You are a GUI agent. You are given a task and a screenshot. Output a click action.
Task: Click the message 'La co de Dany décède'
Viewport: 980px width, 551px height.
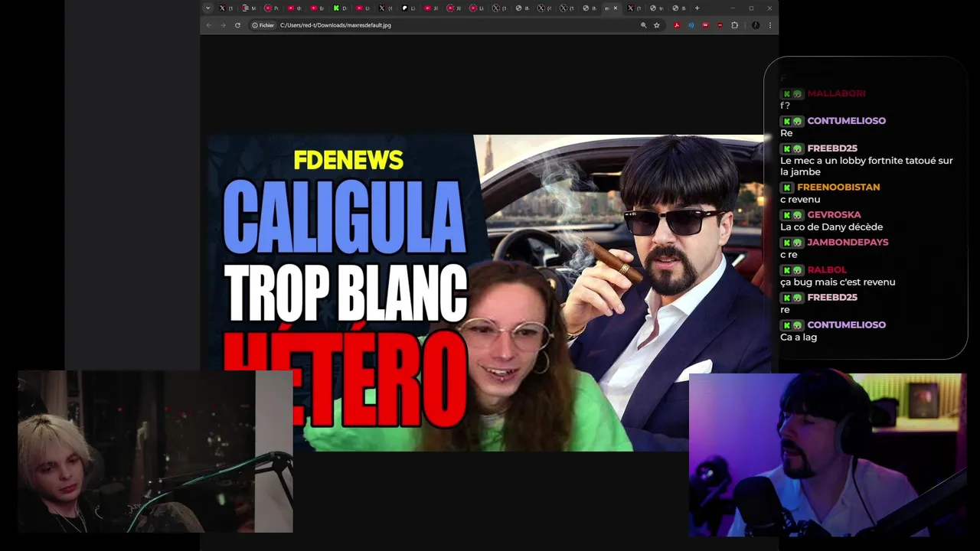[x=831, y=227]
